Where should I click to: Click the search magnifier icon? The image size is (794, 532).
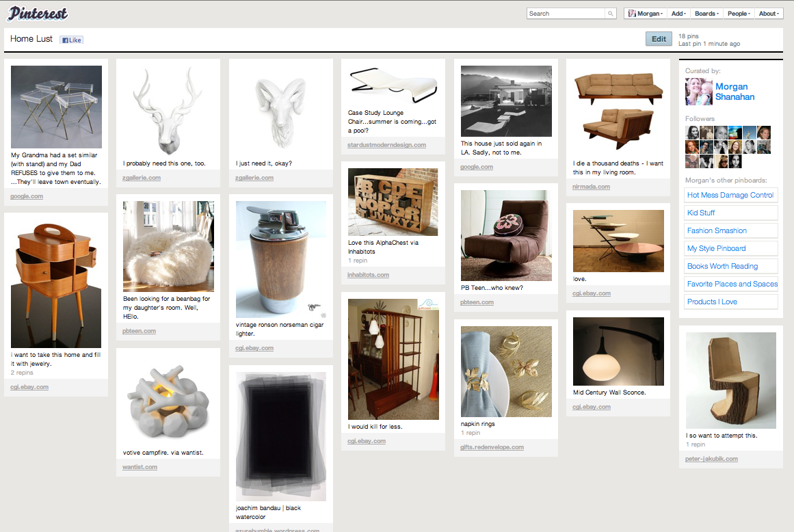610,14
